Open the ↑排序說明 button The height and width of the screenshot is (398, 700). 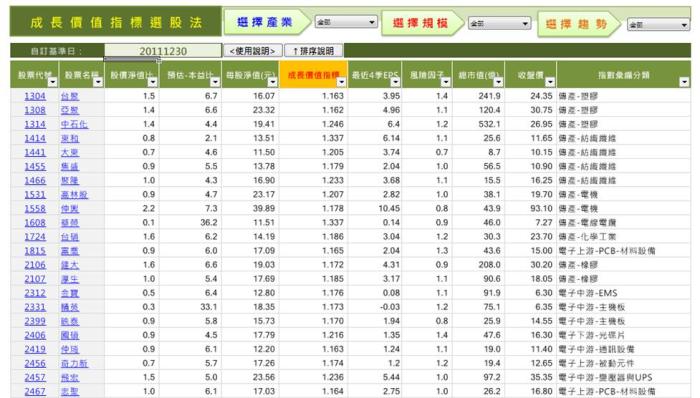click(x=314, y=51)
